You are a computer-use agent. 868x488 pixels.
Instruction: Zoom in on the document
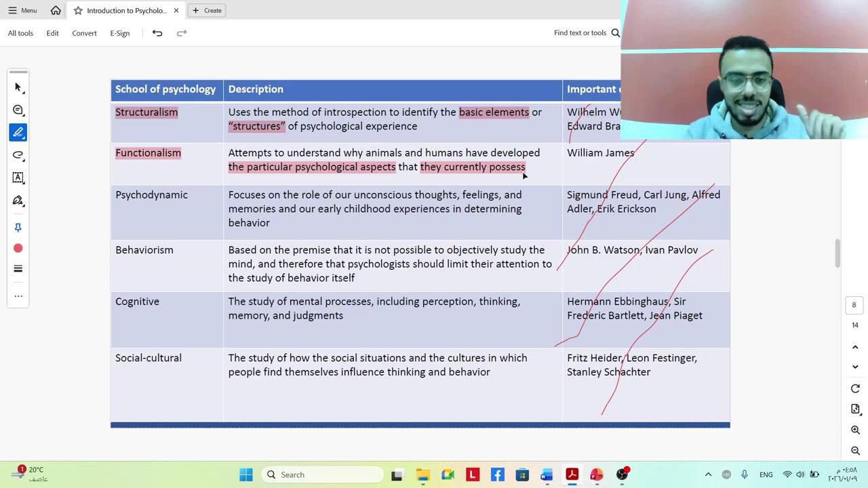click(x=855, y=430)
